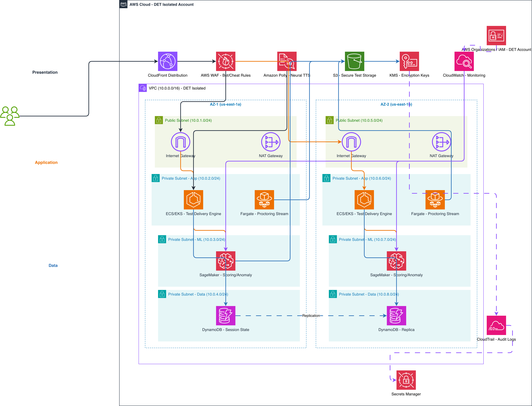This screenshot has height=406, width=532.
Task: Select lock icon of Private Subnet App 10.0.2.0/24
Action: point(155,178)
